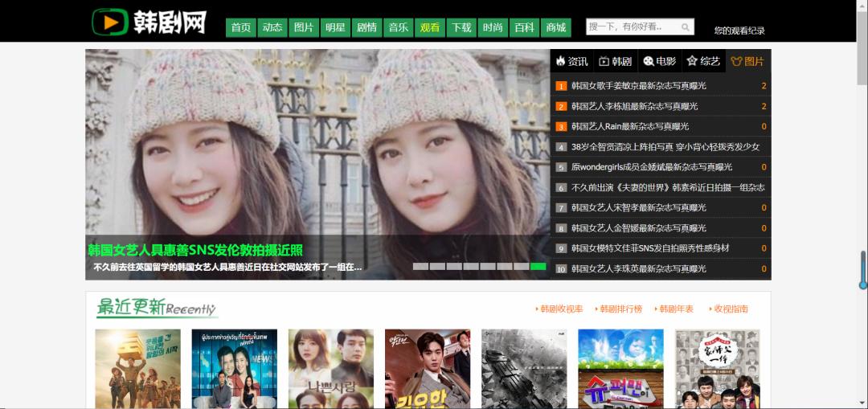Open 原wondergirls成员金婑斌 magazine article
This screenshot has width=868, height=409.
652,167
